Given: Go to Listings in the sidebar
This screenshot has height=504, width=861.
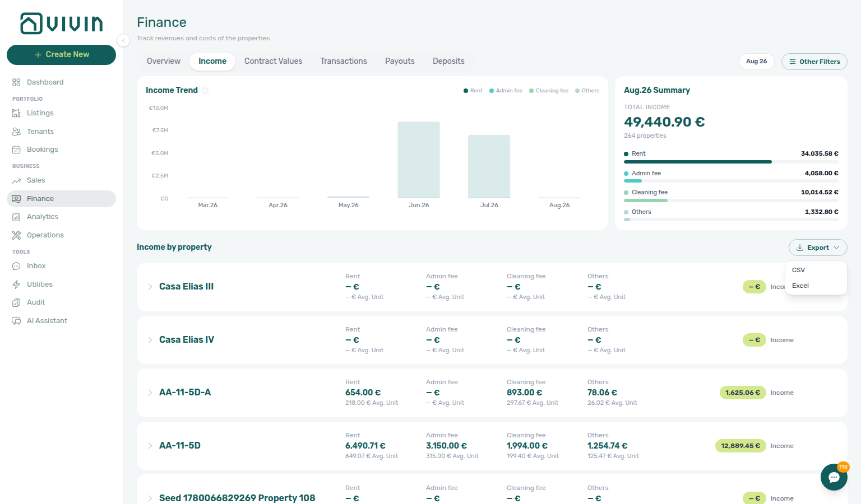Looking at the screenshot, I should (x=61, y=113).
